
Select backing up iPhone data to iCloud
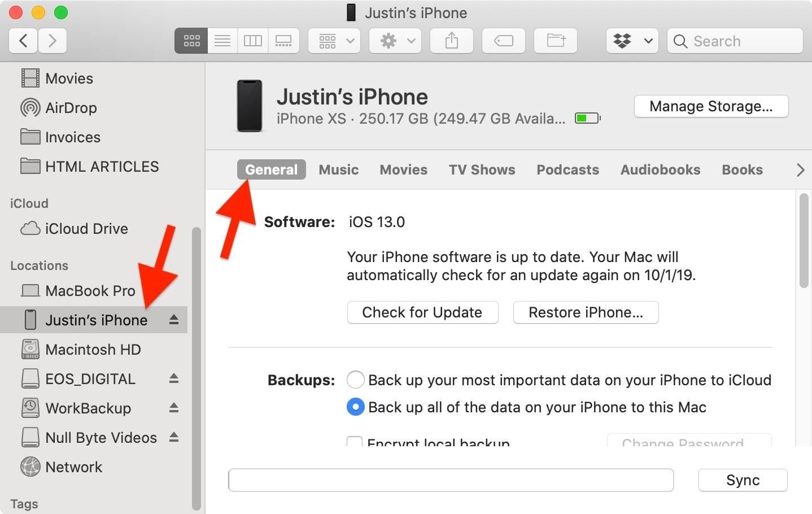pos(355,380)
